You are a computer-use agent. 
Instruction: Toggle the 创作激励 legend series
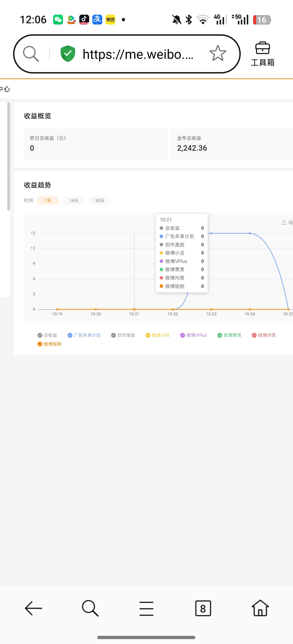click(123, 335)
